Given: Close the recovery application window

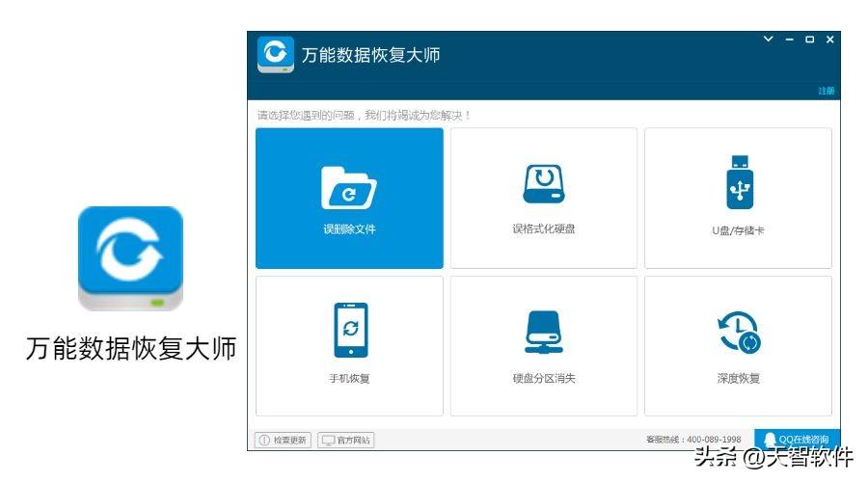Looking at the screenshot, I should [829, 40].
